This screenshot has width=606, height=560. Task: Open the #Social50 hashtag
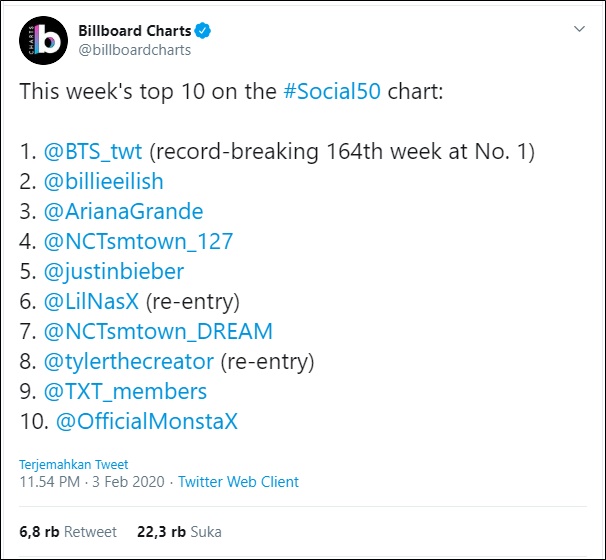332,92
